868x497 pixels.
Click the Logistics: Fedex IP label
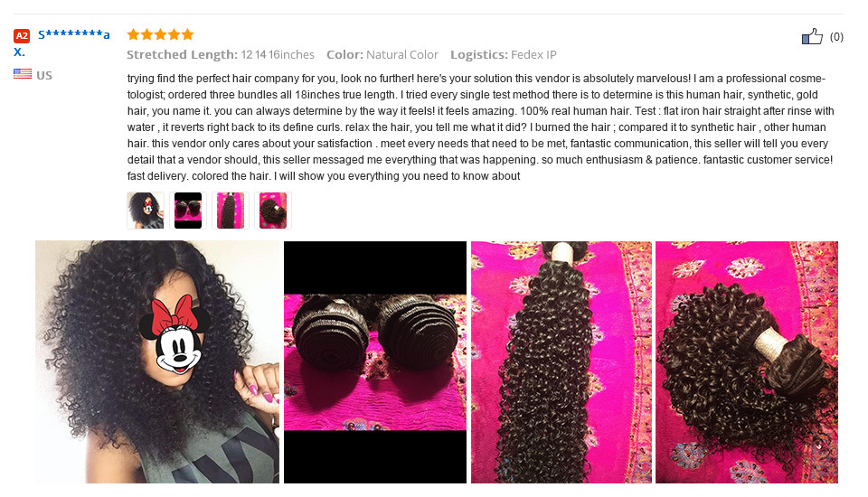[x=504, y=55]
